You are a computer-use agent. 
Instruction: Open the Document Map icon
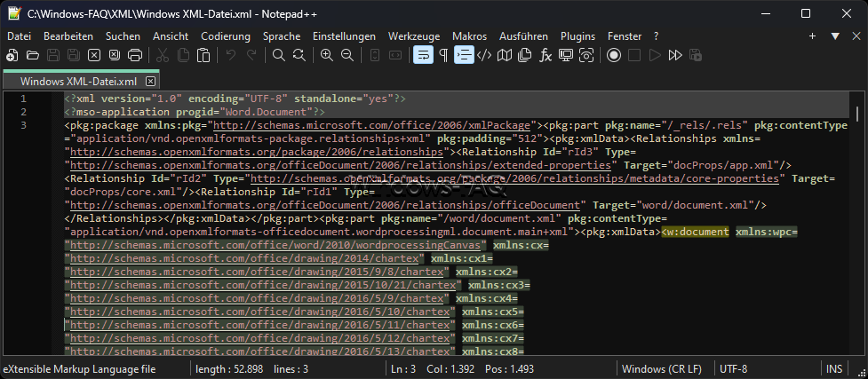tap(505, 55)
